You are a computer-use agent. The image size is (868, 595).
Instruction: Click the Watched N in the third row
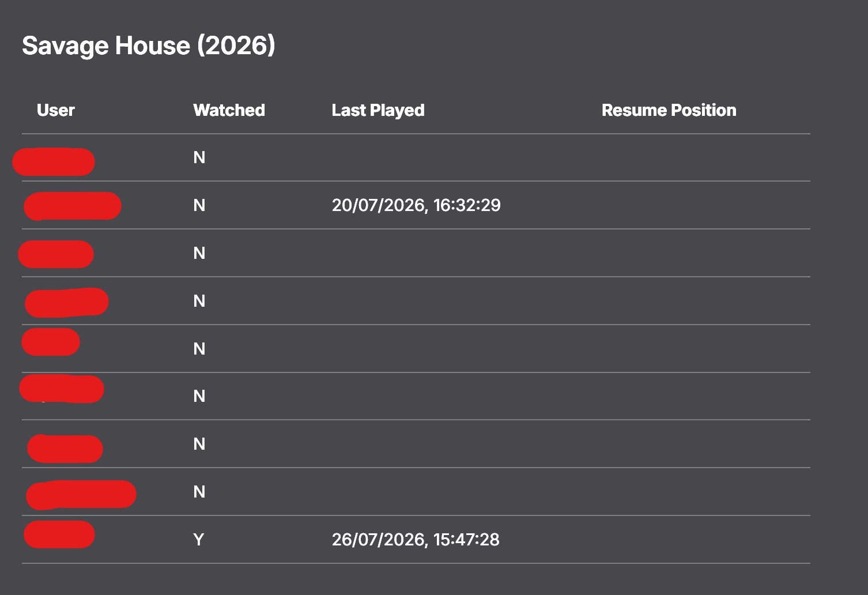[x=199, y=253]
